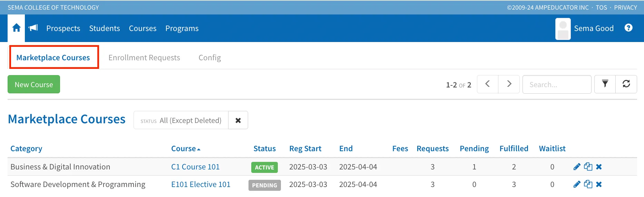Click the New Course button

coord(34,84)
